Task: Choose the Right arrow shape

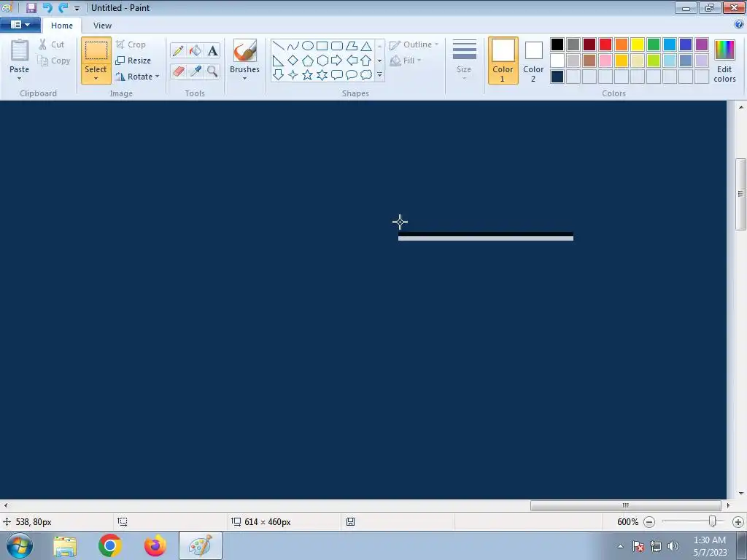Action: click(337, 61)
